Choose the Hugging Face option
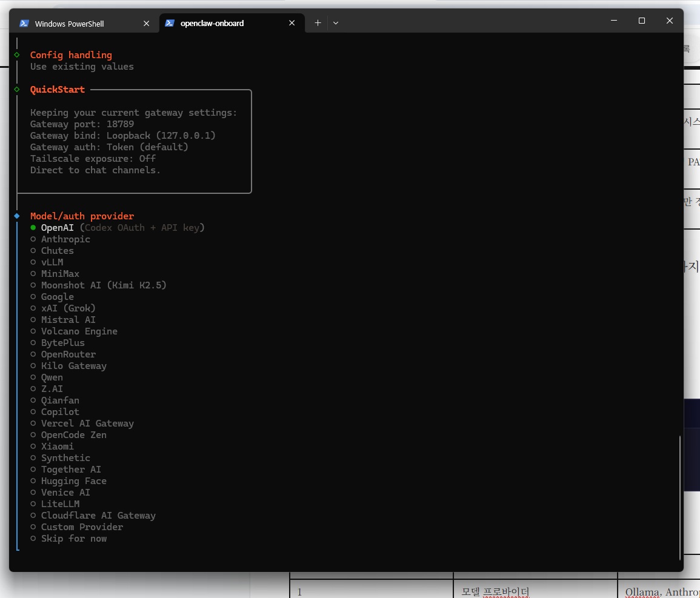 [x=73, y=481]
